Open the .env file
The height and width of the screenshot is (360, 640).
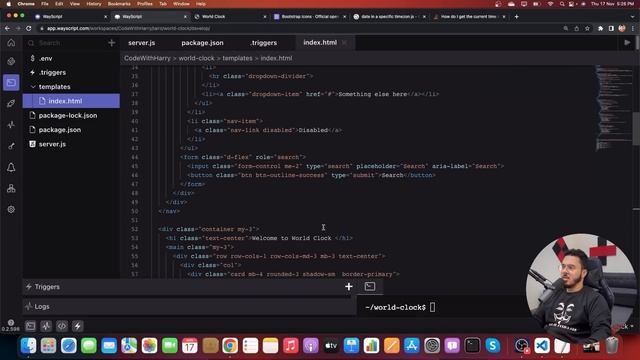coord(71,58)
